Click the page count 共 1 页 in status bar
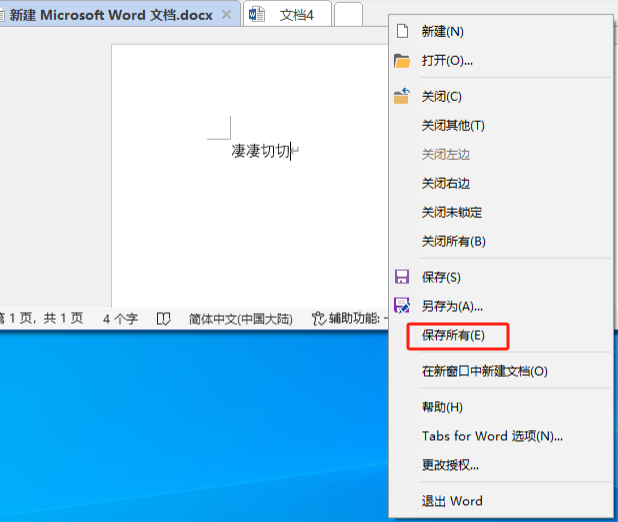 63,318
